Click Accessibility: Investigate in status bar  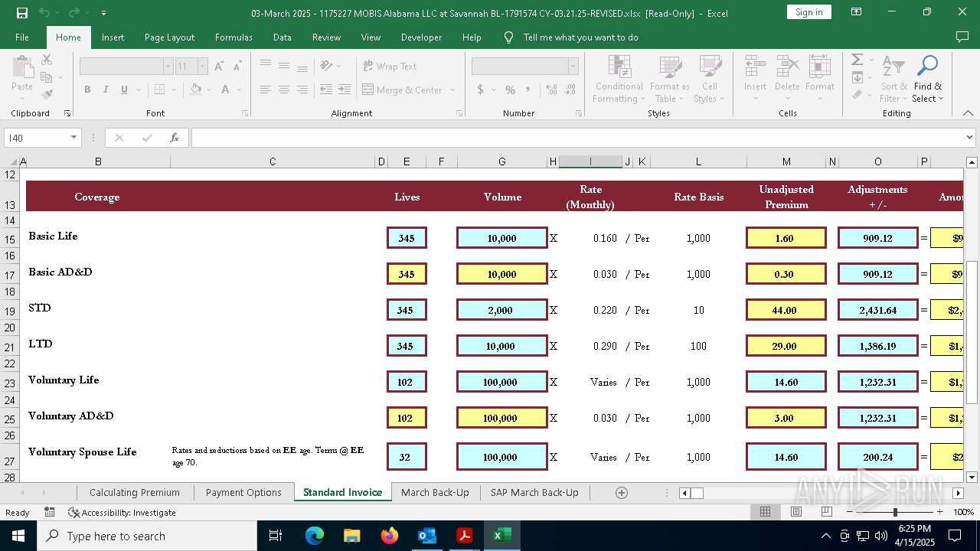pos(122,513)
